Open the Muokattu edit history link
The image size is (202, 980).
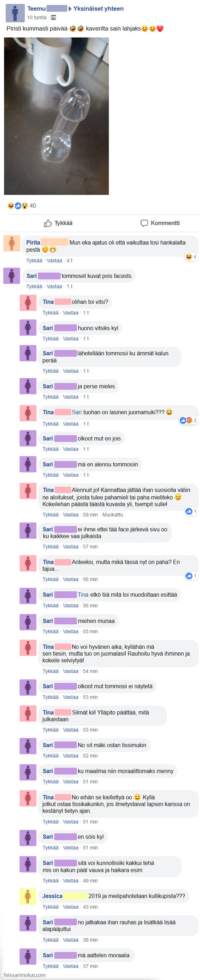[113, 515]
